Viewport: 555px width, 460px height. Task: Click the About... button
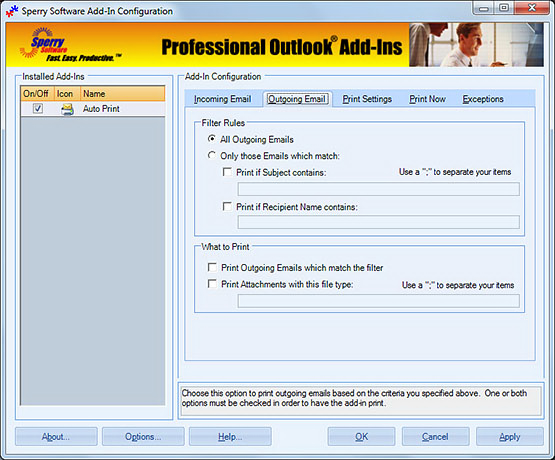tap(56, 437)
